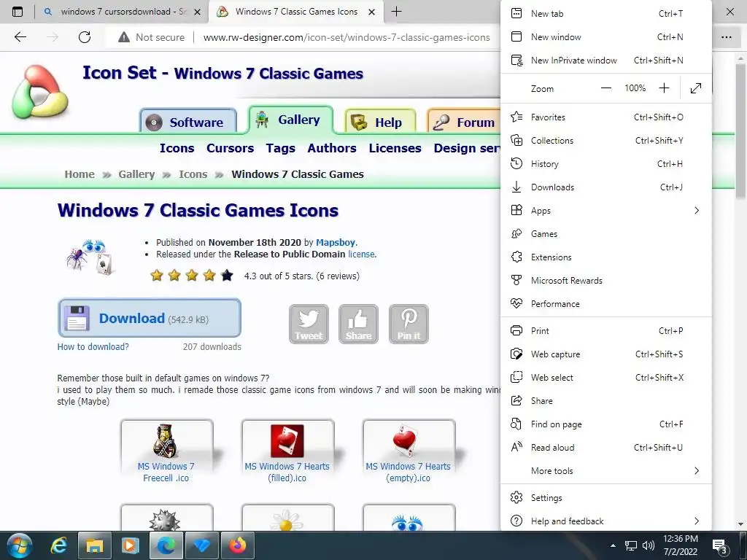Open Games in the Edge menu
This screenshot has width=747, height=560.
click(x=606, y=234)
